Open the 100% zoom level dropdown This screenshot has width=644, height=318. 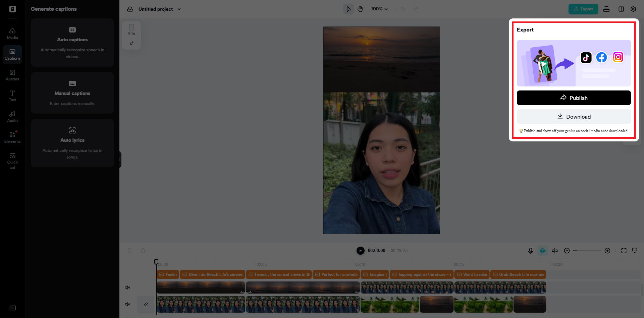379,9
